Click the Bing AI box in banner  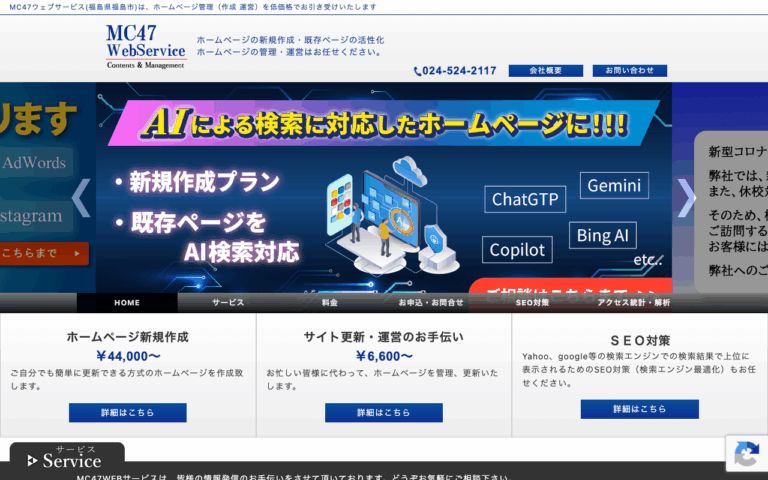(x=602, y=236)
